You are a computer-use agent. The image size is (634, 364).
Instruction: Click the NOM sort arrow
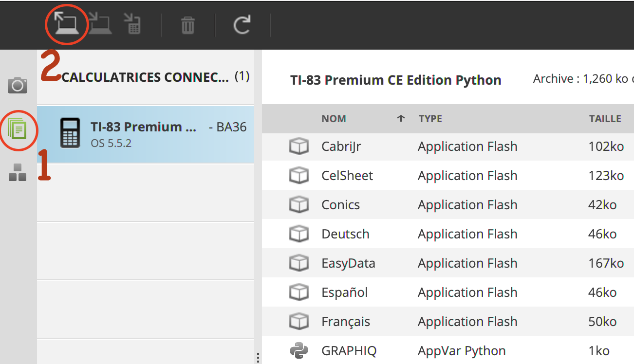tap(401, 118)
